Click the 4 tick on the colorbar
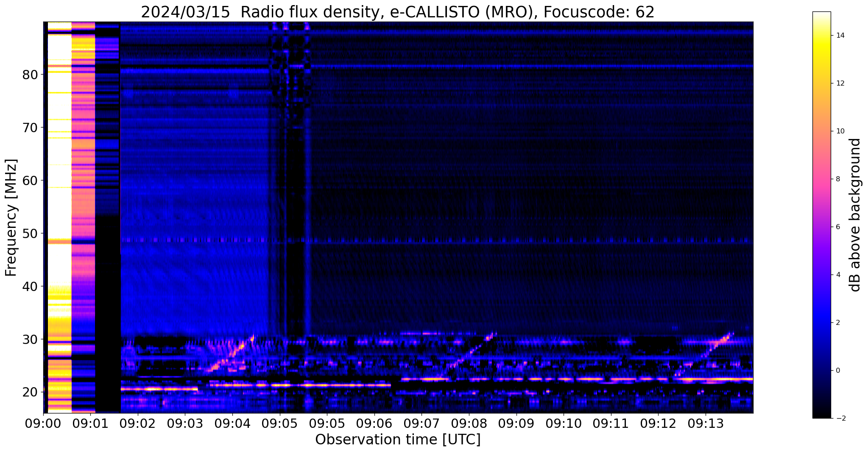This screenshot has height=452, width=868. point(837,275)
